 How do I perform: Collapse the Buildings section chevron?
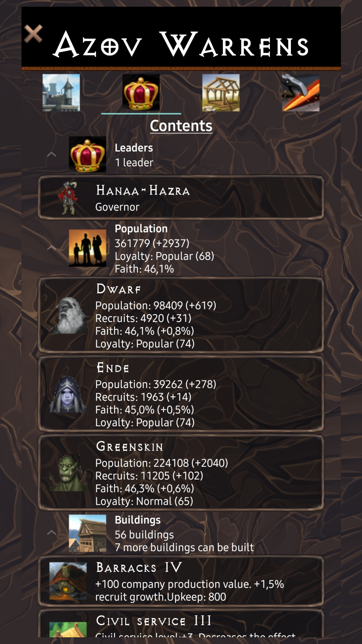52,533
